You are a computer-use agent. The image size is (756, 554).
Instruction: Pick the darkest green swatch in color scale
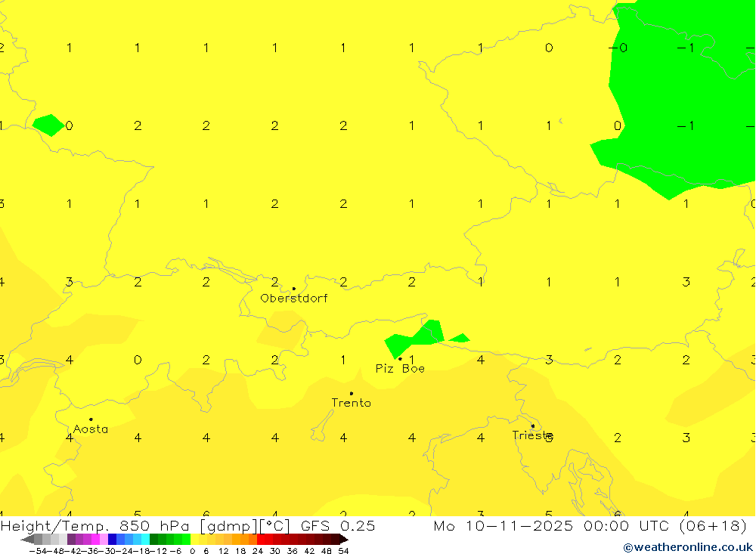(x=153, y=540)
